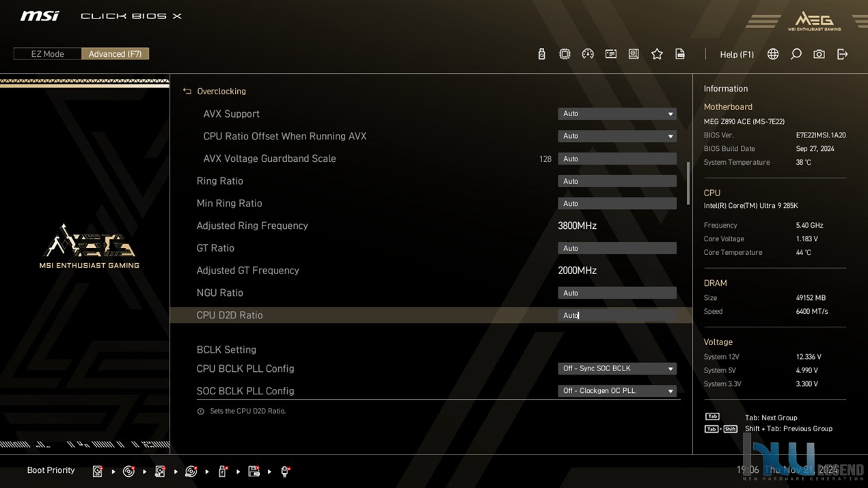Open search with the magnifier icon

tap(796, 54)
